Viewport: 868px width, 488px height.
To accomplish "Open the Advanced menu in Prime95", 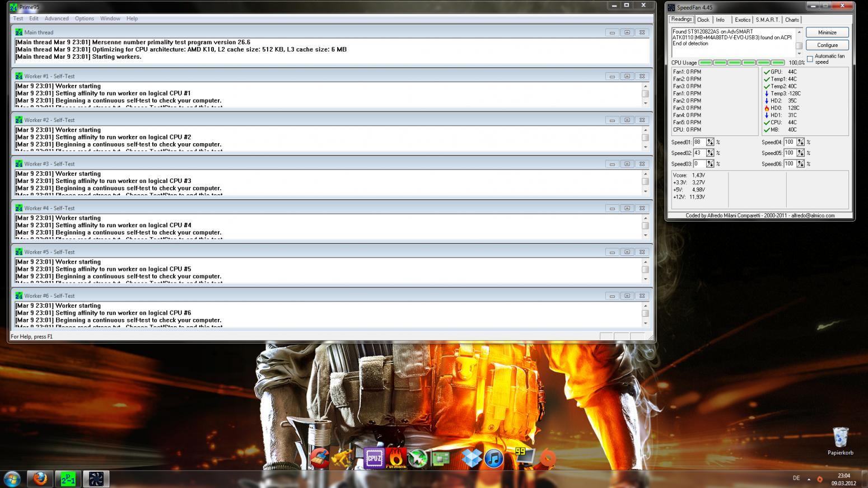I will click(57, 18).
